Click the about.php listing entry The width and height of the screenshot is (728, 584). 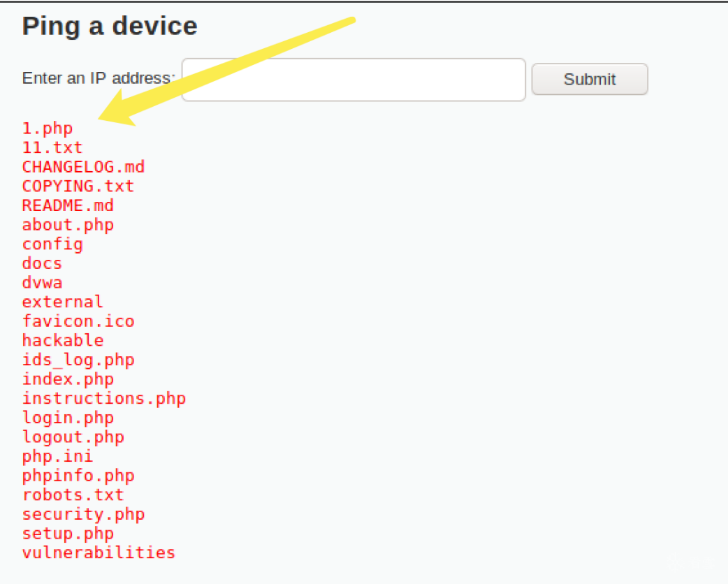[x=68, y=225]
